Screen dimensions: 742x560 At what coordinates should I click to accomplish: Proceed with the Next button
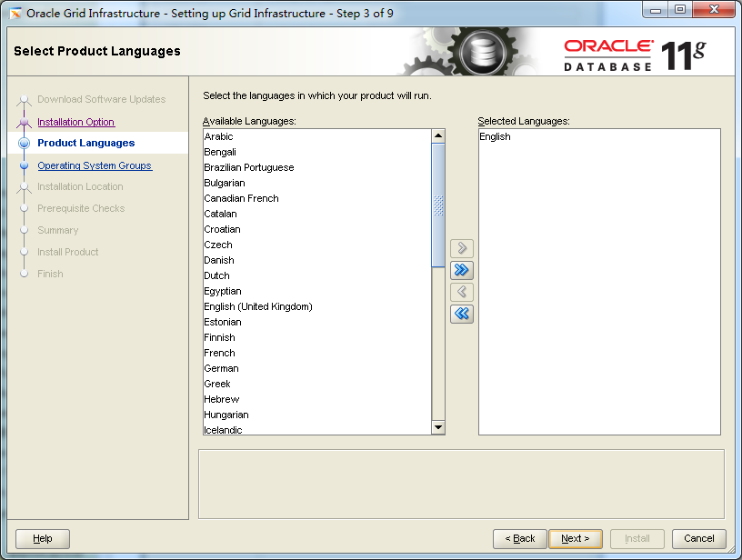(x=576, y=539)
